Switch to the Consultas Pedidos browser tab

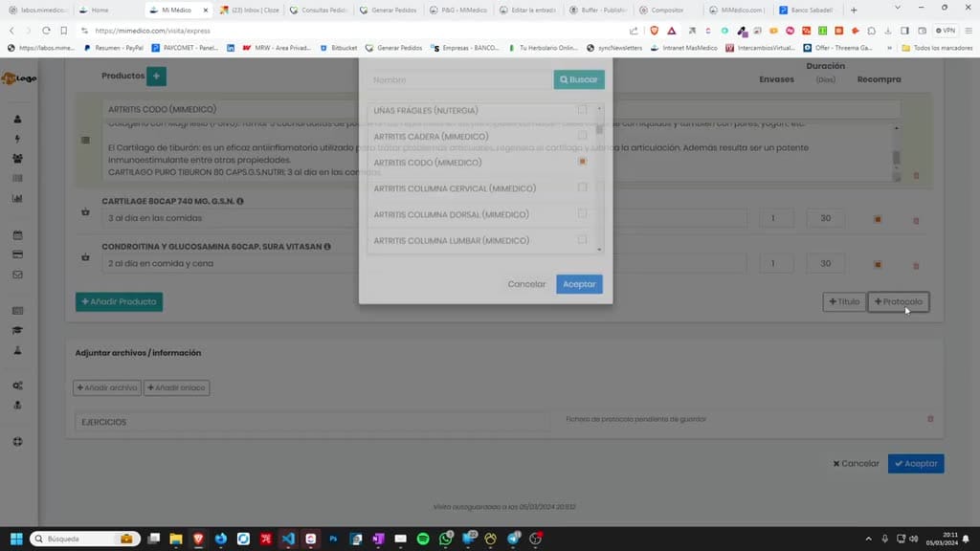[x=319, y=10]
